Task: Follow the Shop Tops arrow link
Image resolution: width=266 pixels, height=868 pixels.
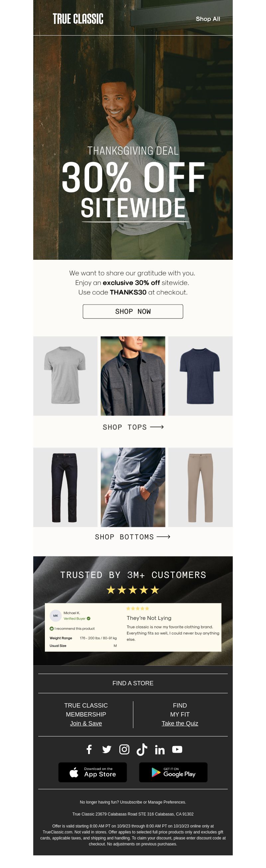Action: pos(133,427)
